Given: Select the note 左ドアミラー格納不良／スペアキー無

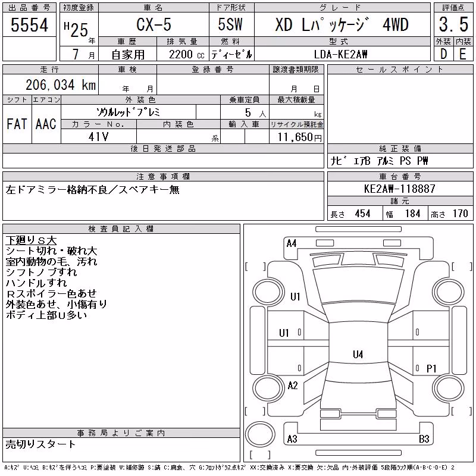Looking at the screenshot, I should coord(93,190).
